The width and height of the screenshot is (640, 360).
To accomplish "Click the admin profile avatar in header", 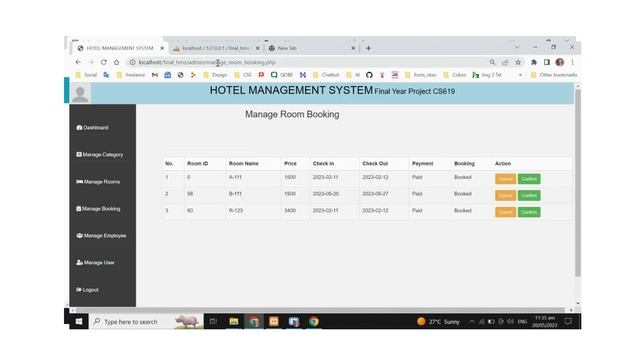I will tap(80, 94).
